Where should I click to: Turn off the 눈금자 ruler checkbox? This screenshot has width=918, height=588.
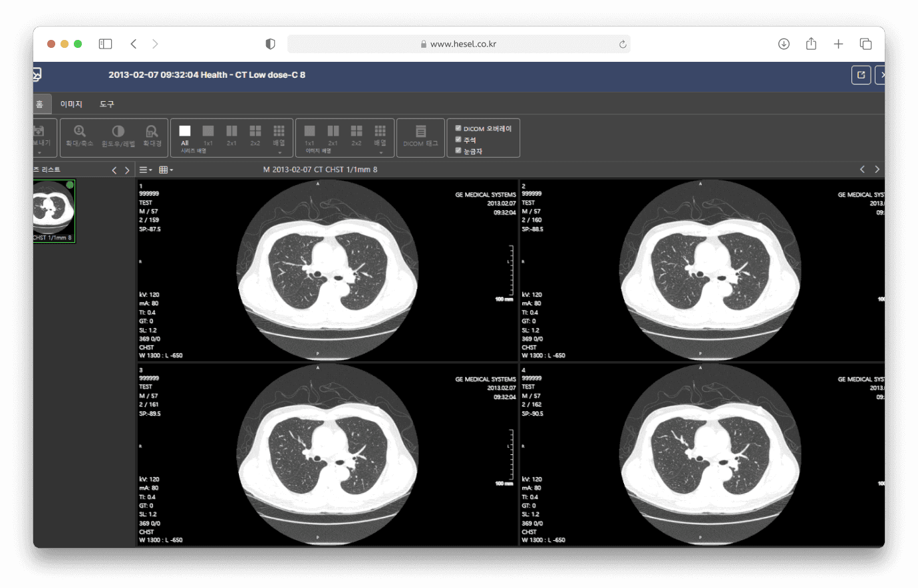coord(458,150)
